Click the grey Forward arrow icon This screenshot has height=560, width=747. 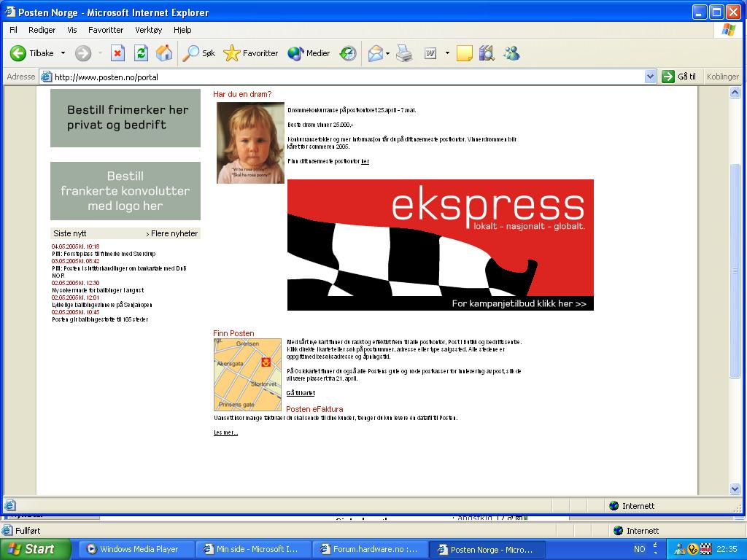point(83,52)
